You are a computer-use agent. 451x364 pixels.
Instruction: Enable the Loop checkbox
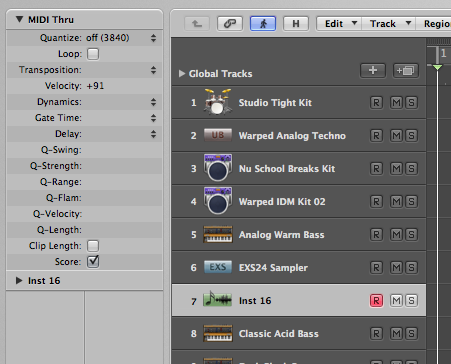pos(93,54)
